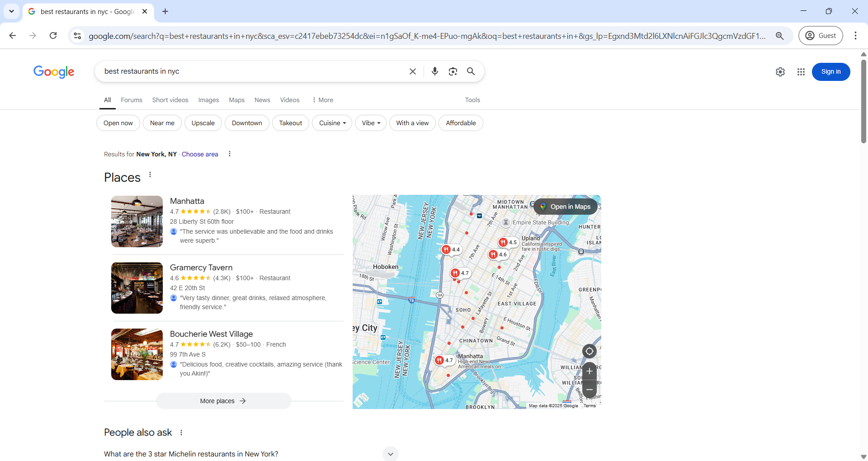Open the Places section options menu

tap(150, 174)
